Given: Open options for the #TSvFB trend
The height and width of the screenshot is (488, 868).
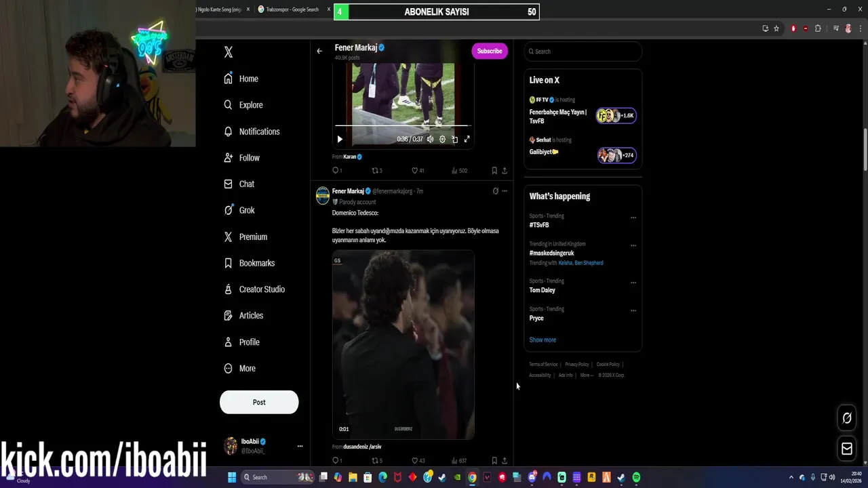Looking at the screenshot, I should tap(633, 218).
